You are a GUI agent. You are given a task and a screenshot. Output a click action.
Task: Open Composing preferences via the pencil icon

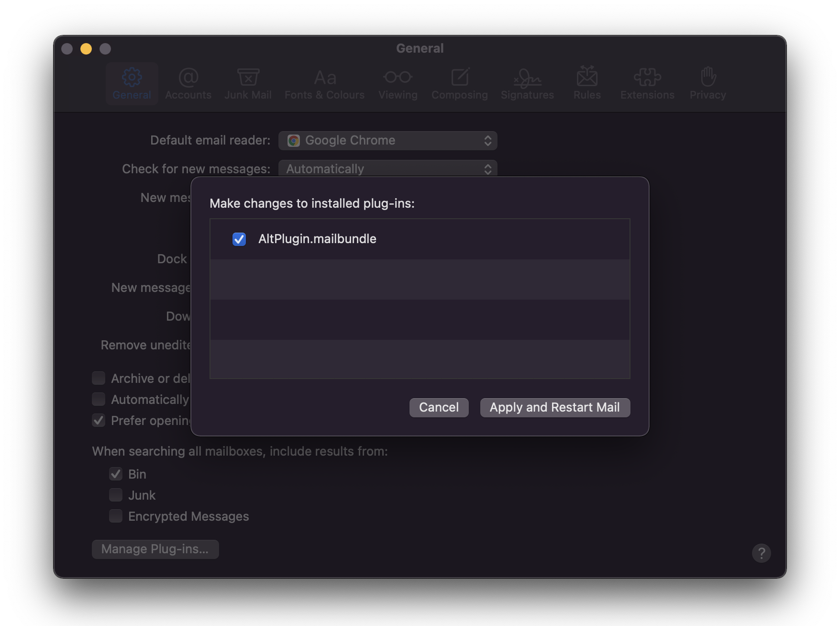460,77
